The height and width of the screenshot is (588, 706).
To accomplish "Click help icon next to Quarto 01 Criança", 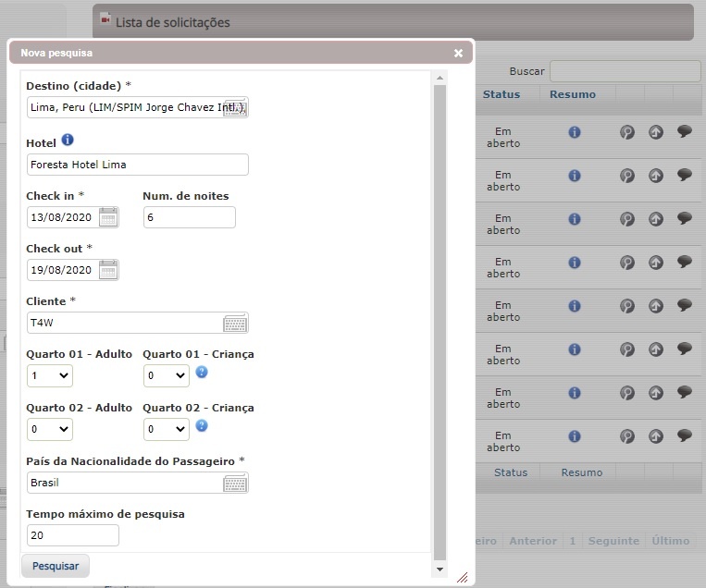I will pyautogui.click(x=202, y=372).
